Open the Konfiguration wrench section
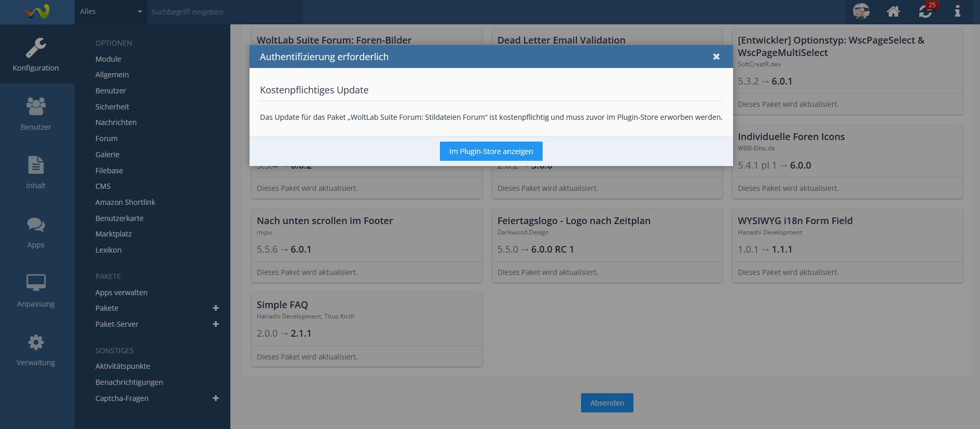Screen dimensions: 980x429 click(x=36, y=54)
